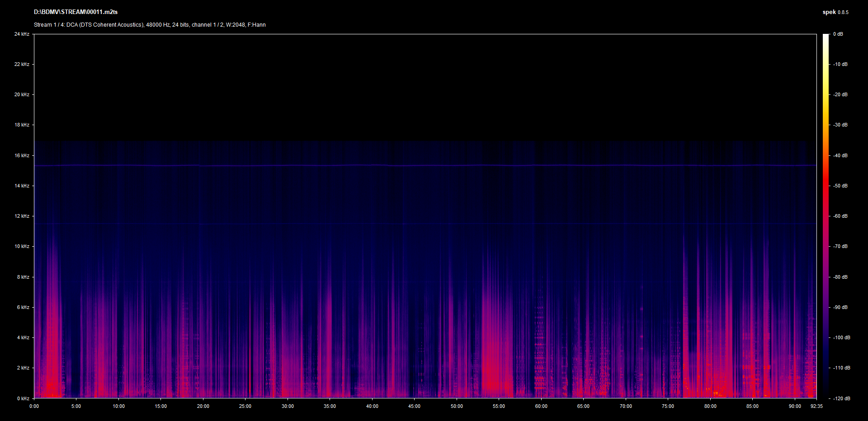Click the 20 kHz frequency axis label
The image size is (868, 421).
[x=22, y=94]
